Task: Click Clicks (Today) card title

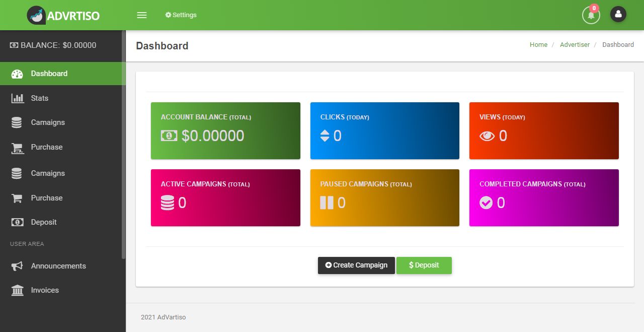Action: tap(345, 117)
